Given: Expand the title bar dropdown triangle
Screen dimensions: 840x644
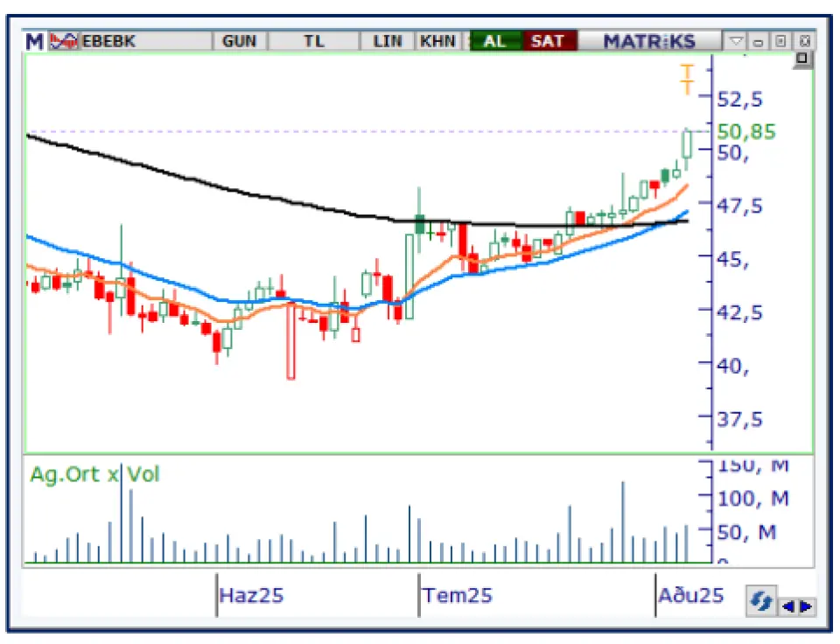Looking at the screenshot, I should 737,41.
